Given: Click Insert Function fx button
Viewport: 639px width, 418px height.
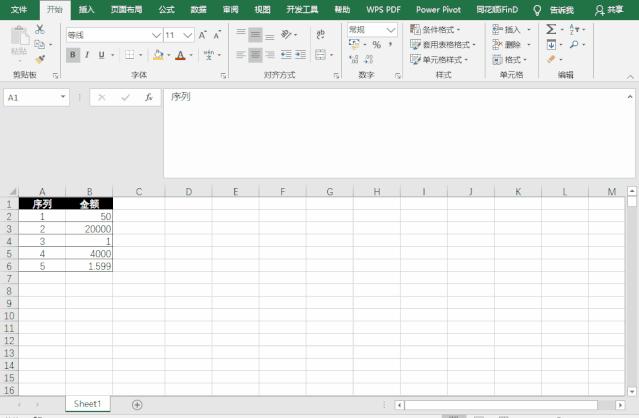Looking at the screenshot, I should (x=149, y=97).
